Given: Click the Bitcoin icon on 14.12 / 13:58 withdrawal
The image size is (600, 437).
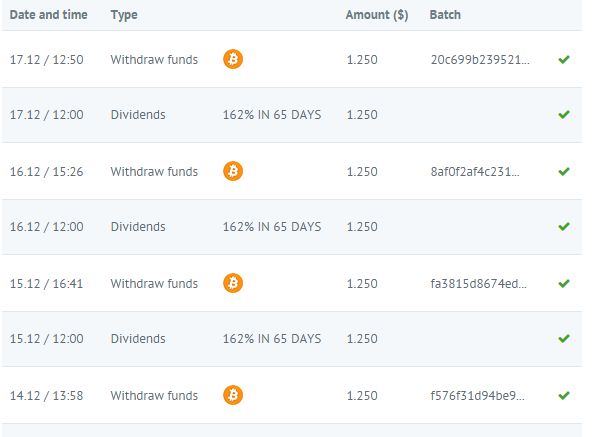Looking at the screenshot, I should point(233,395).
